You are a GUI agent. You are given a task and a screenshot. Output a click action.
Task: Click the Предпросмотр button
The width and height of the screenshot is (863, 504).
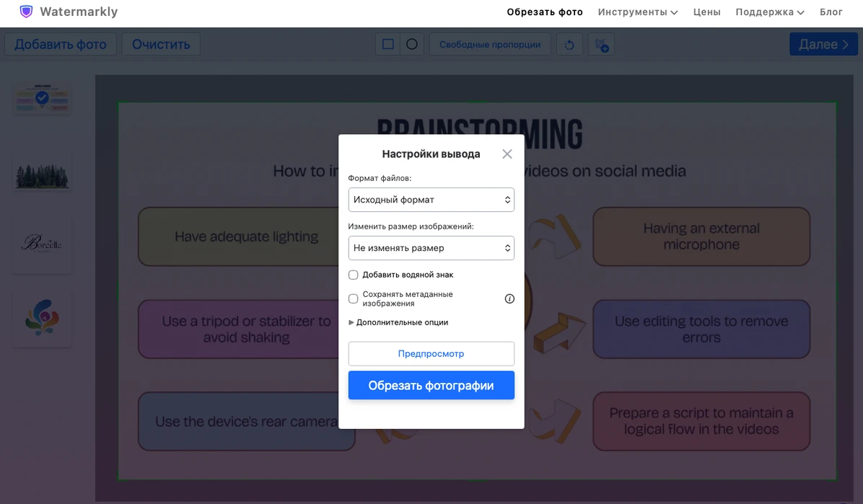pyautogui.click(x=431, y=354)
